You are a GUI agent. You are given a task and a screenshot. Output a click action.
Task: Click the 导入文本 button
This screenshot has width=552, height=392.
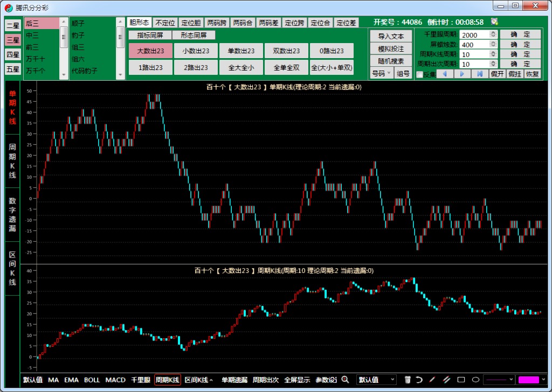pyautogui.click(x=391, y=37)
